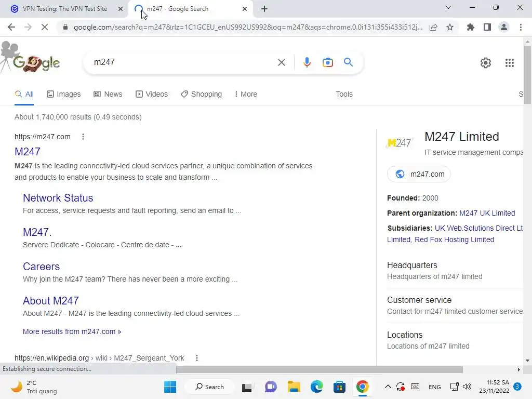The height and width of the screenshot is (399, 532).
Task: Select the All results tab
Action: 24,94
